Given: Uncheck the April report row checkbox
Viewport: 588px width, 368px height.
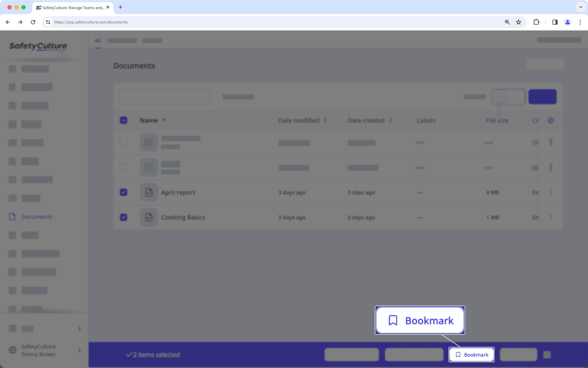Looking at the screenshot, I should 123,192.
